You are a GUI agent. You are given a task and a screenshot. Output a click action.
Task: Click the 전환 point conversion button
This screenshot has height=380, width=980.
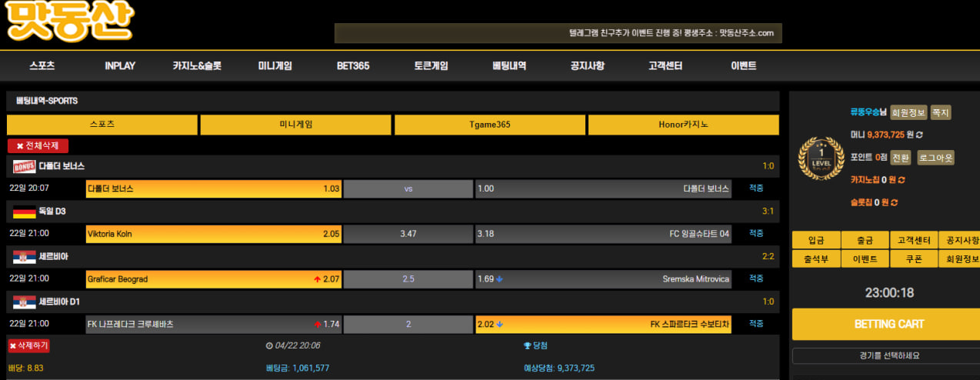click(x=901, y=158)
